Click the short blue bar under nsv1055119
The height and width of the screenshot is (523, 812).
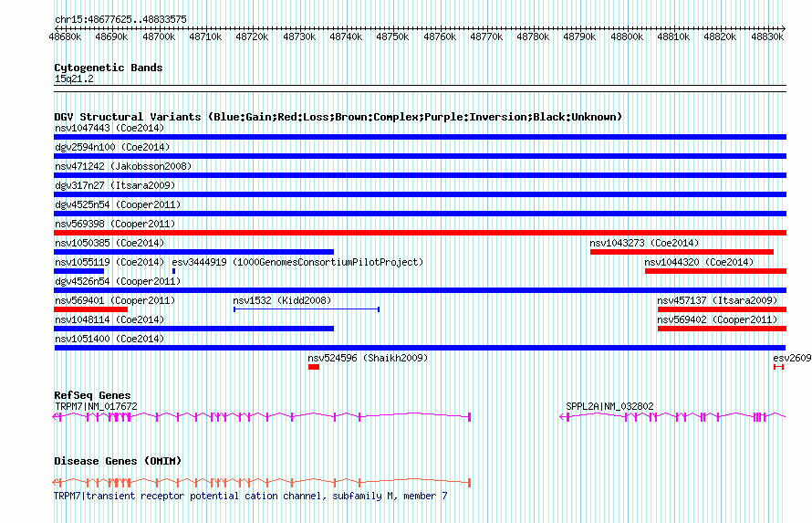click(x=78, y=271)
